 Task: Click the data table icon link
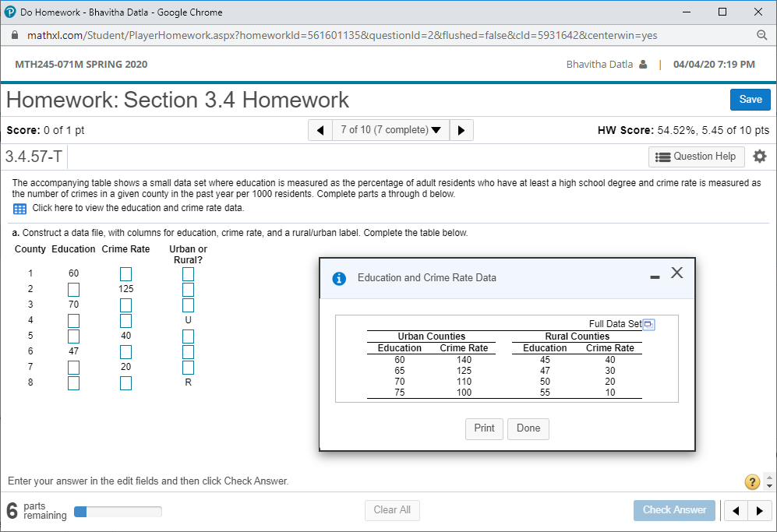(x=19, y=209)
